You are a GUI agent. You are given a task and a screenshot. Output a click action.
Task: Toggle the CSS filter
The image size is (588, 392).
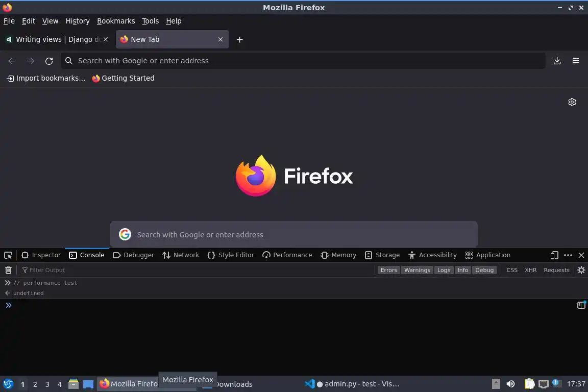point(512,270)
